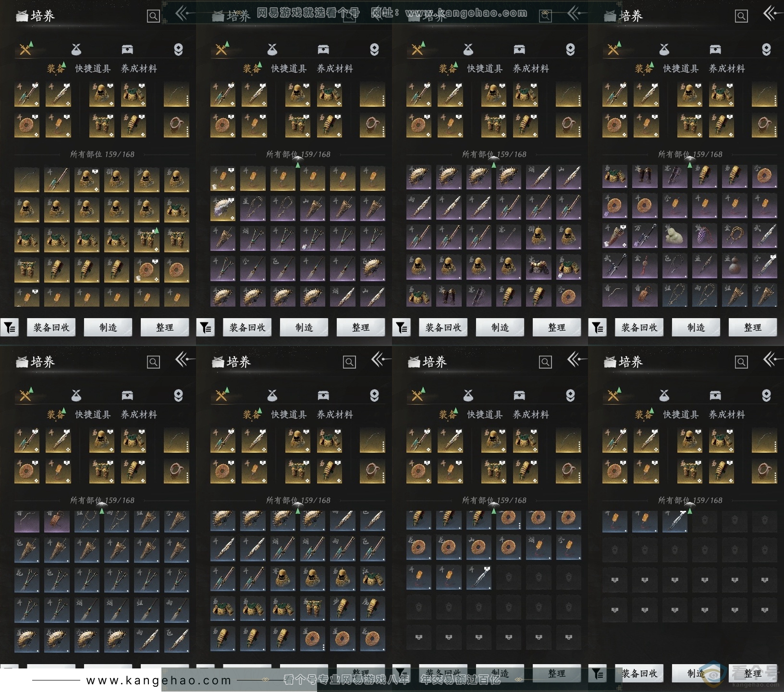Open search in bottom-right 培养 panel
Image resolution: width=784 pixels, height=692 pixels.
click(741, 362)
